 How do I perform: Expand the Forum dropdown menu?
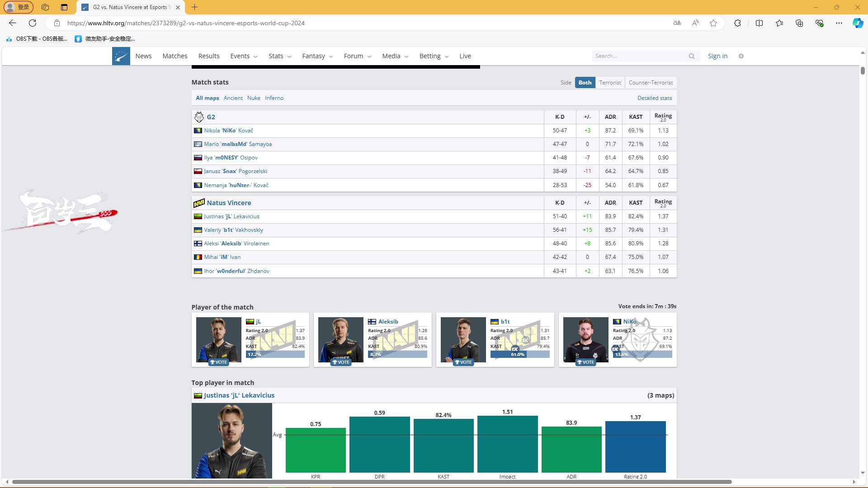(x=358, y=56)
